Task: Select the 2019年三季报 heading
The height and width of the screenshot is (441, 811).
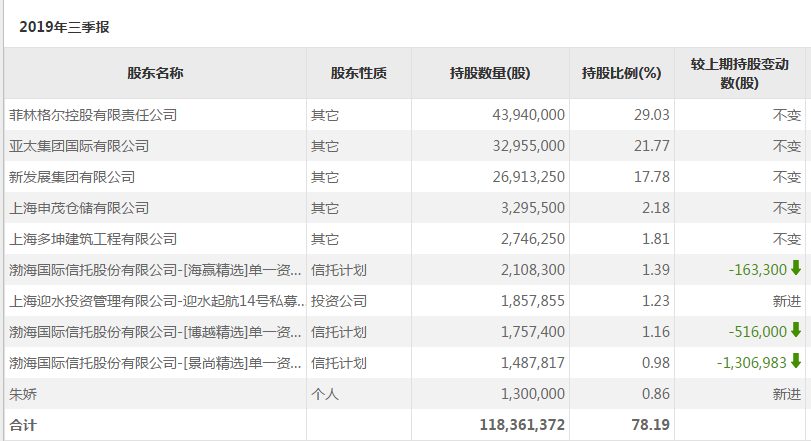Action: tap(64, 27)
